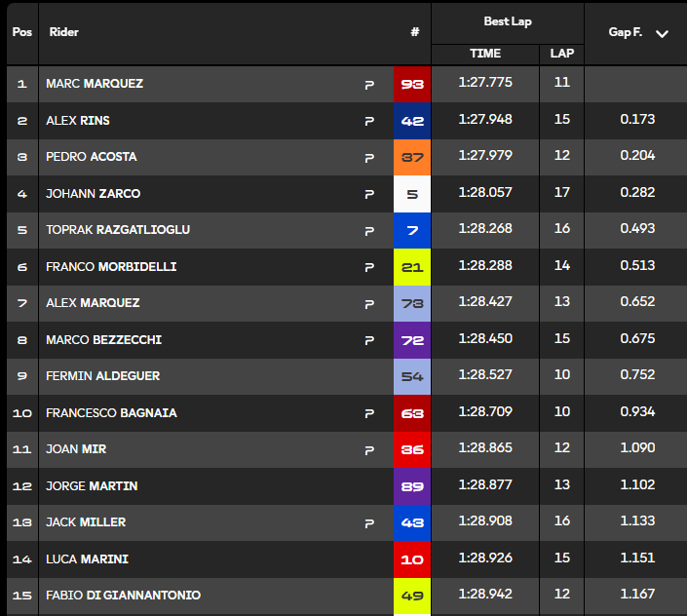Select the yellow number 21 badge

[x=412, y=267]
